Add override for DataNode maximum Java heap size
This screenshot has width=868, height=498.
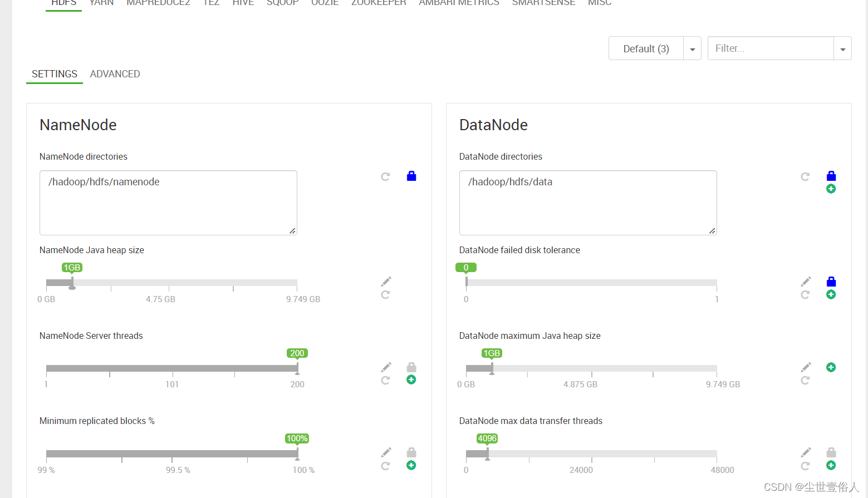831,367
